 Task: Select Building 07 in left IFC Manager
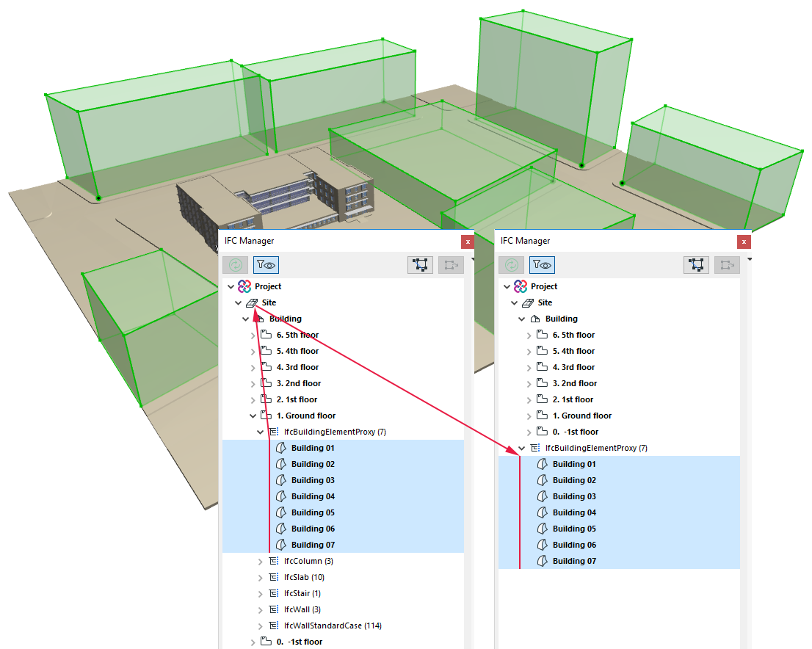coord(344,545)
